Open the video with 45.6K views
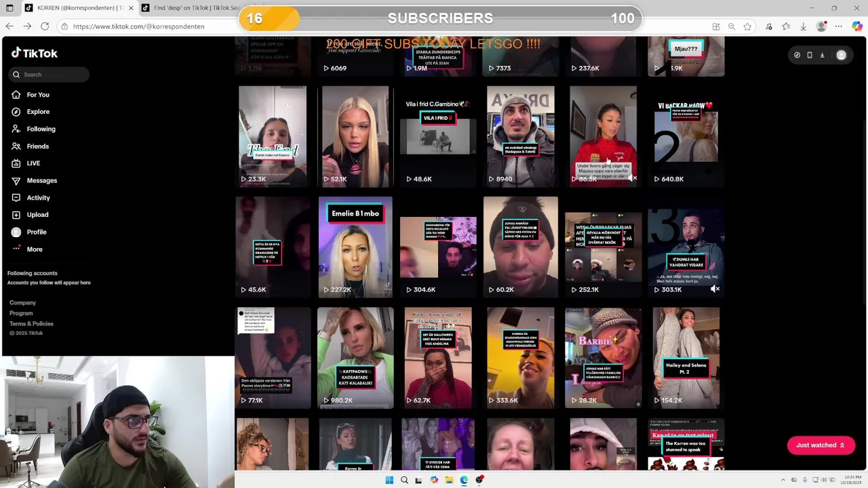Image resolution: width=868 pixels, height=488 pixels. coord(273,247)
